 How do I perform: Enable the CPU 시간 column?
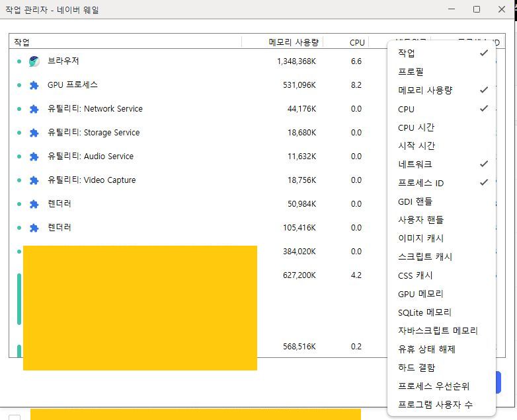point(442,127)
